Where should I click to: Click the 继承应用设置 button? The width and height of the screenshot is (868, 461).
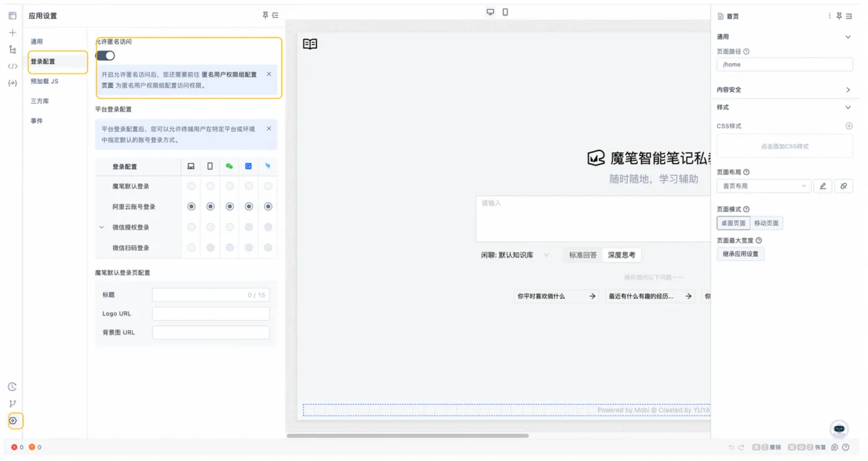(741, 254)
